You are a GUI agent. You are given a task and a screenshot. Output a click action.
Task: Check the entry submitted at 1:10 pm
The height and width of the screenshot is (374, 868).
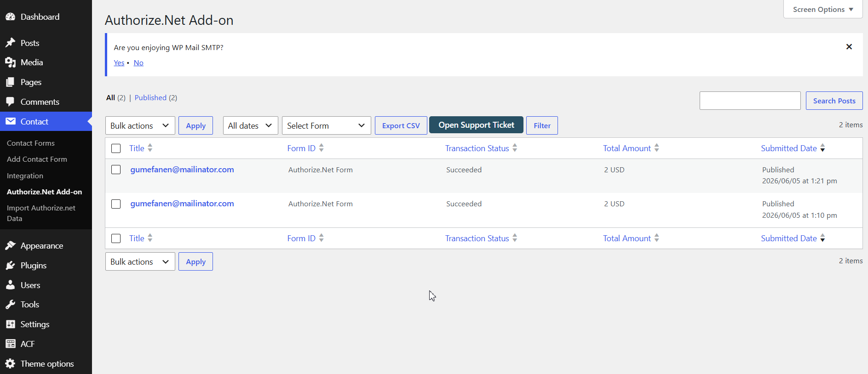click(x=116, y=204)
